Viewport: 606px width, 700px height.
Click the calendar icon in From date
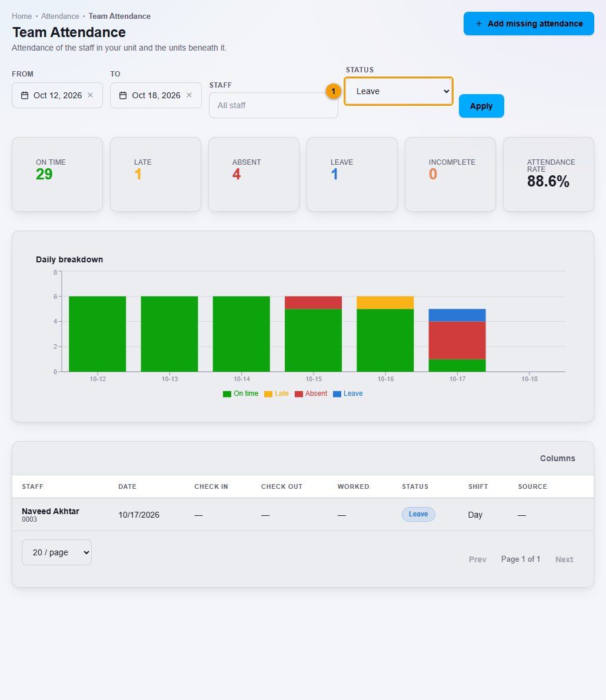pos(25,95)
